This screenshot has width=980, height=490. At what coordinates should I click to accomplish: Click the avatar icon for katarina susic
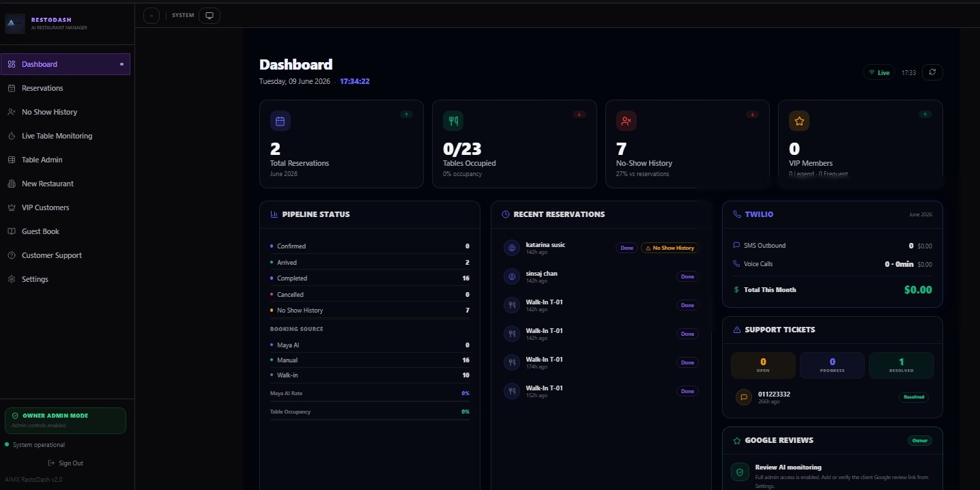512,248
